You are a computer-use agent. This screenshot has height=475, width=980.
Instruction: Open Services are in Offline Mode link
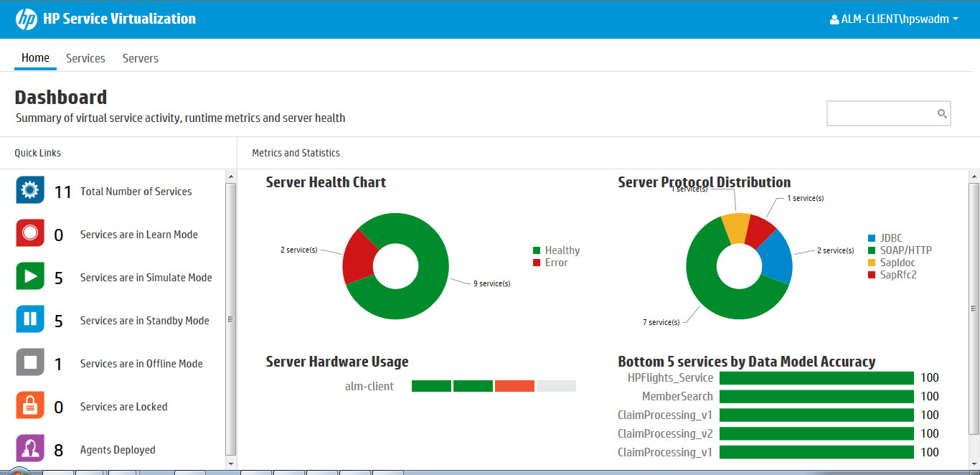[141, 364]
